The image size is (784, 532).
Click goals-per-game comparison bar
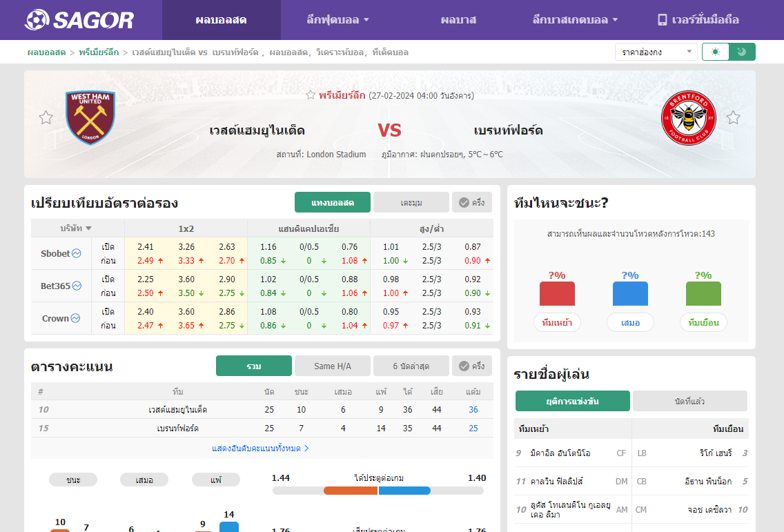[378, 491]
